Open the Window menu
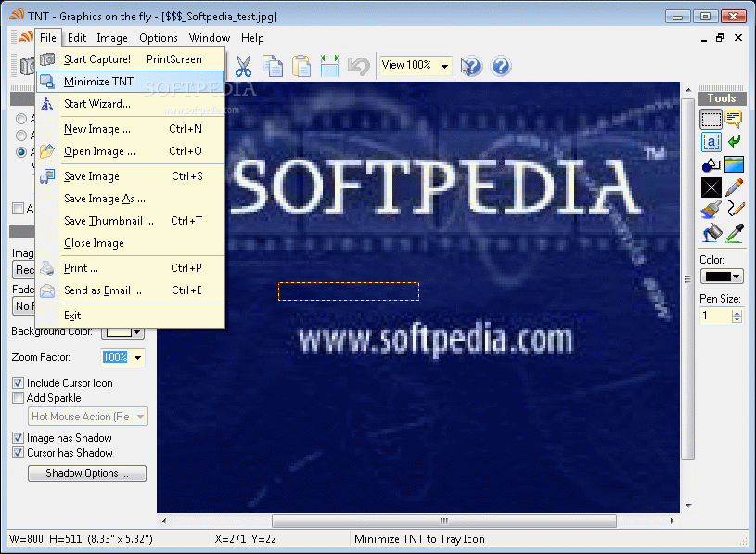 pos(210,38)
